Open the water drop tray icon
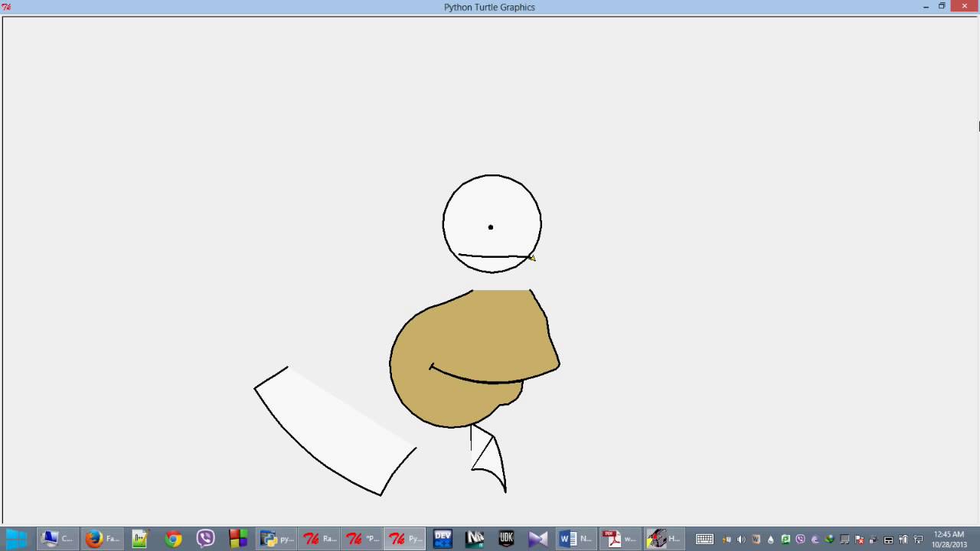This screenshot has width=980, height=551. 770,539
